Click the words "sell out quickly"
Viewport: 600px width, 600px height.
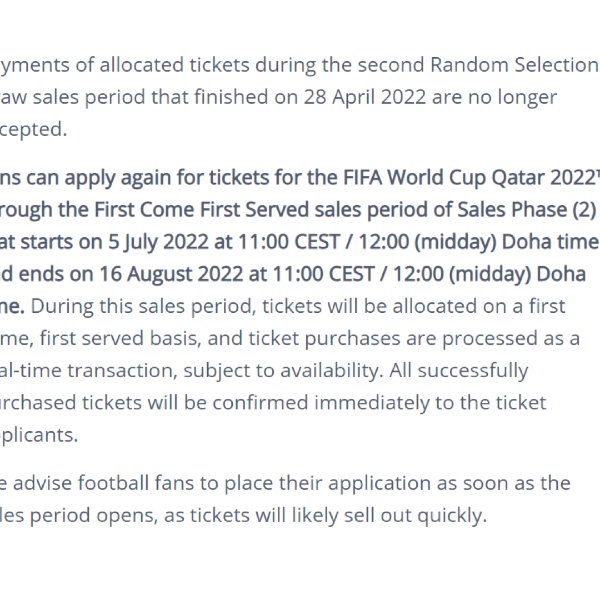[x=416, y=515]
